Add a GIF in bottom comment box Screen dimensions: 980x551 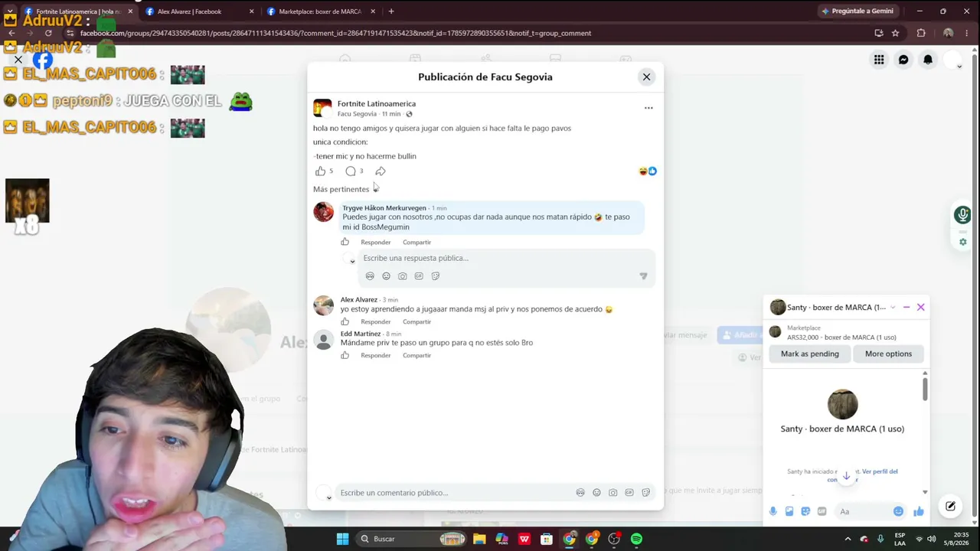click(x=629, y=493)
